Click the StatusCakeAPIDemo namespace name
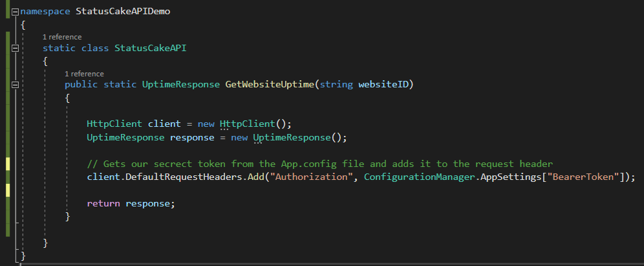 tap(123, 12)
